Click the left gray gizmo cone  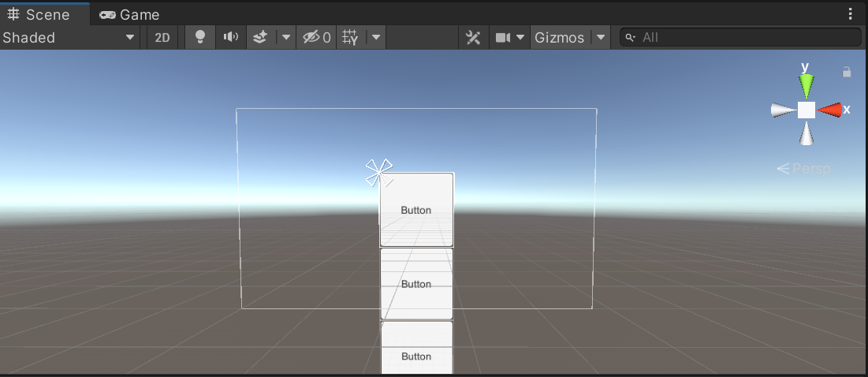click(784, 110)
